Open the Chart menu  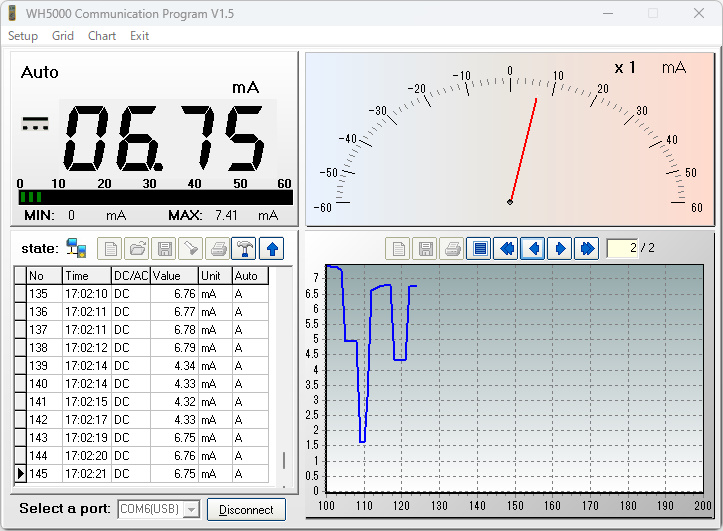pyautogui.click(x=102, y=36)
